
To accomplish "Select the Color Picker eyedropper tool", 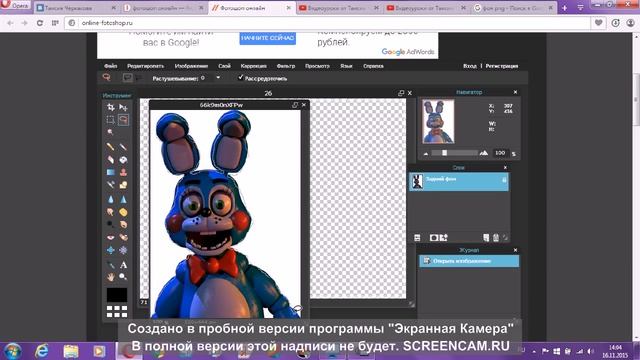I will click(x=111, y=265).
